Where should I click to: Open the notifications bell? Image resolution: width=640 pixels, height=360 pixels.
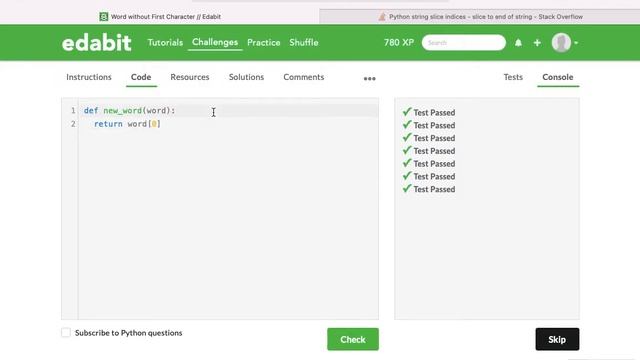pyautogui.click(x=518, y=42)
